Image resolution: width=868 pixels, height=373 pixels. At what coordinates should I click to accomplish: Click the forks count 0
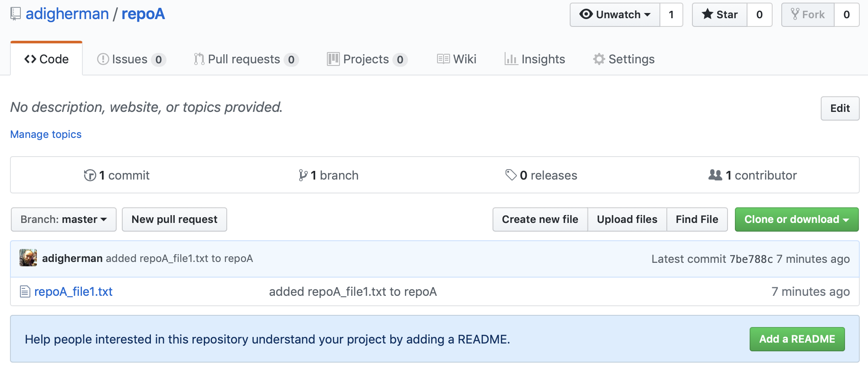click(x=846, y=15)
